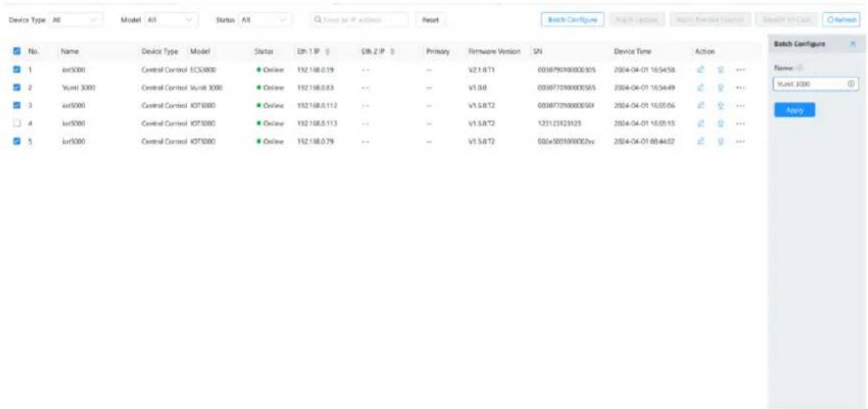Click the Reset filter button
The image size is (868, 409).
click(x=431, y=20)
